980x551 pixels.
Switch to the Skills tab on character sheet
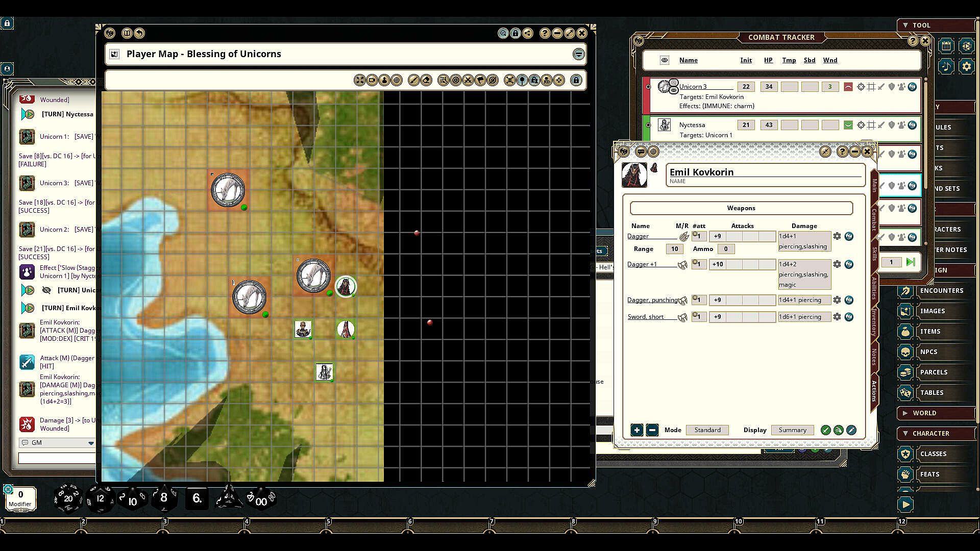coord(874,254)
